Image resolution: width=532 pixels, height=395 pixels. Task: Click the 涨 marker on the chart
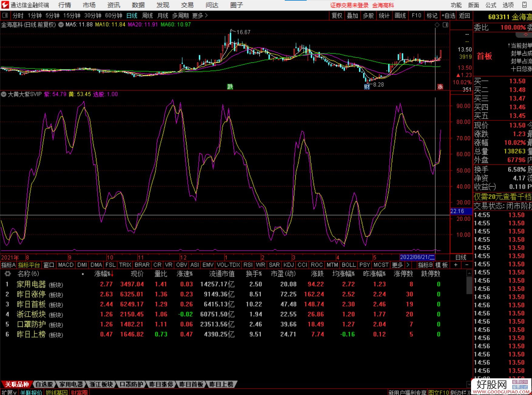[440, 87]
